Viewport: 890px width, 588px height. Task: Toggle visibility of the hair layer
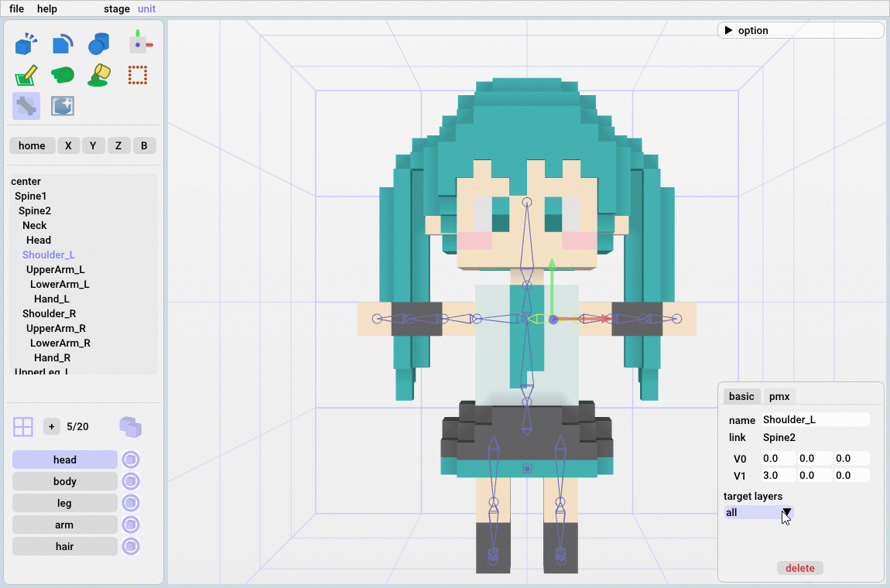[x=131, y=546]
